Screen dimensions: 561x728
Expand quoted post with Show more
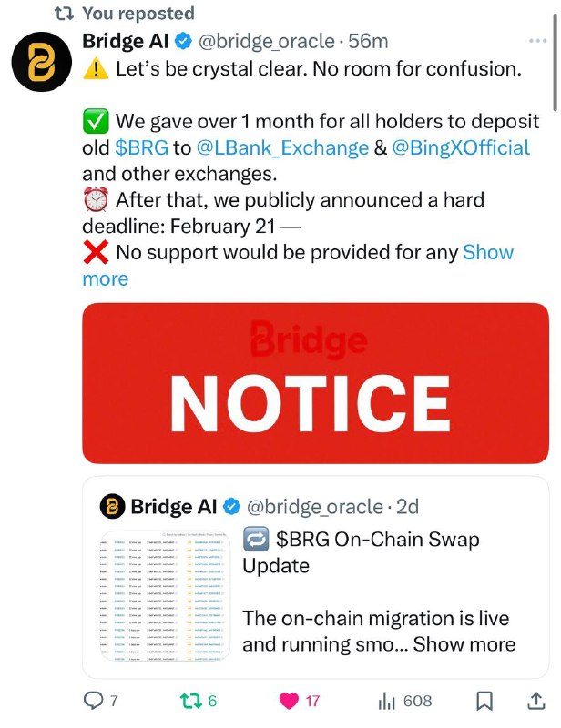click(464, 644)
